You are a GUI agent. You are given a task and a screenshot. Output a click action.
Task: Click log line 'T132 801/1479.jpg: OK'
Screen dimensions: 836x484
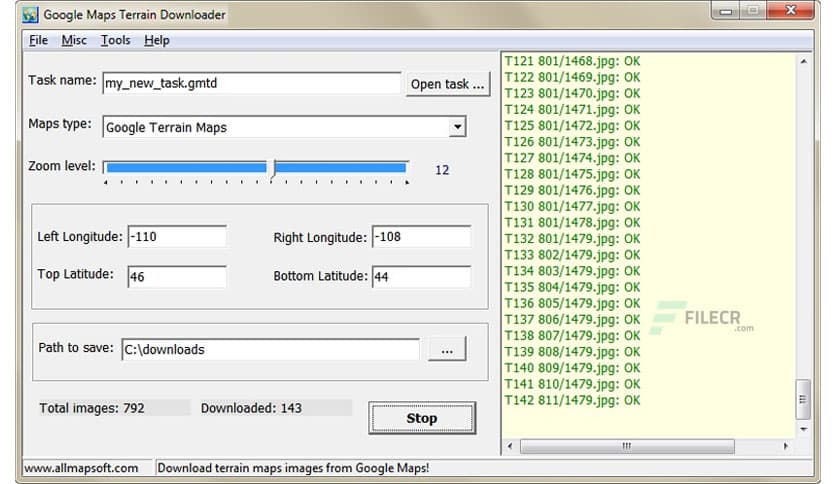572,239
